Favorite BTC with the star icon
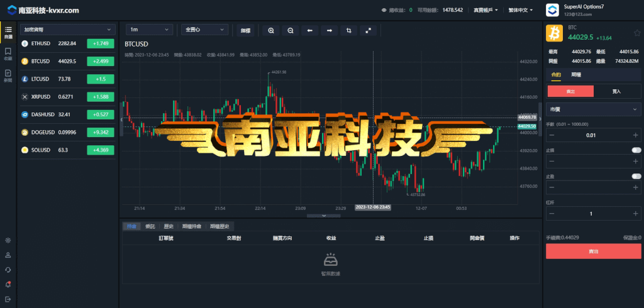 (x=637, y=33)
